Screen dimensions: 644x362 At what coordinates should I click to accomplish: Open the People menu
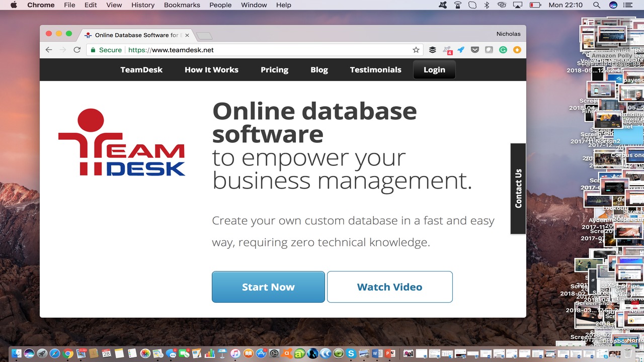coord(220,5)
